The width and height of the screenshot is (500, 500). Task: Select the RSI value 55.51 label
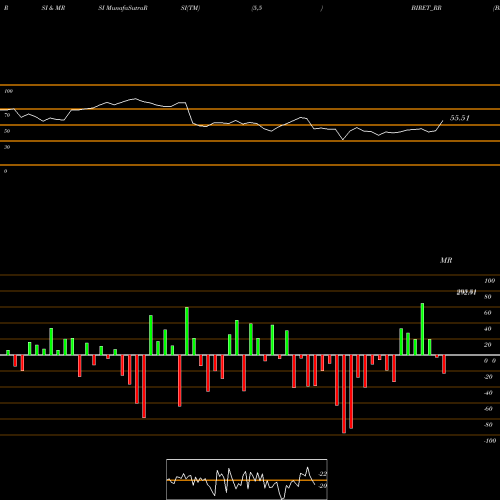point(460,118)
